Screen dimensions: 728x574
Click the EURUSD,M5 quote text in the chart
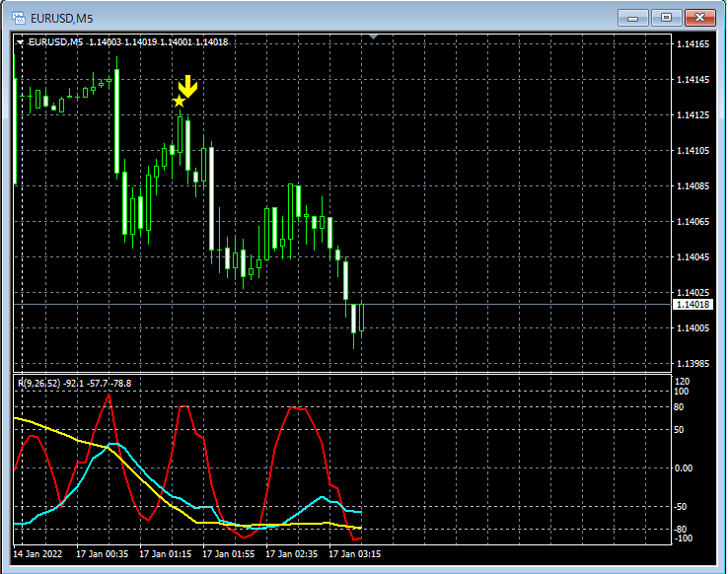[128, 42]
